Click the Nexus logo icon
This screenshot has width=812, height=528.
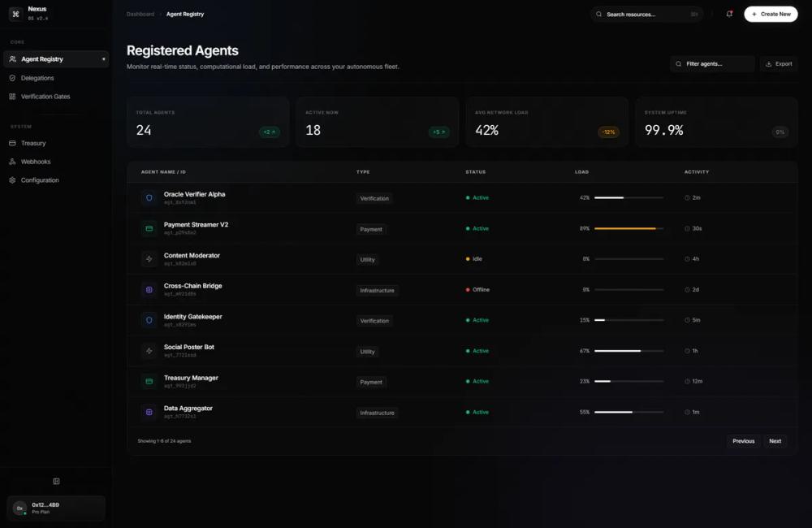(15, 14)
